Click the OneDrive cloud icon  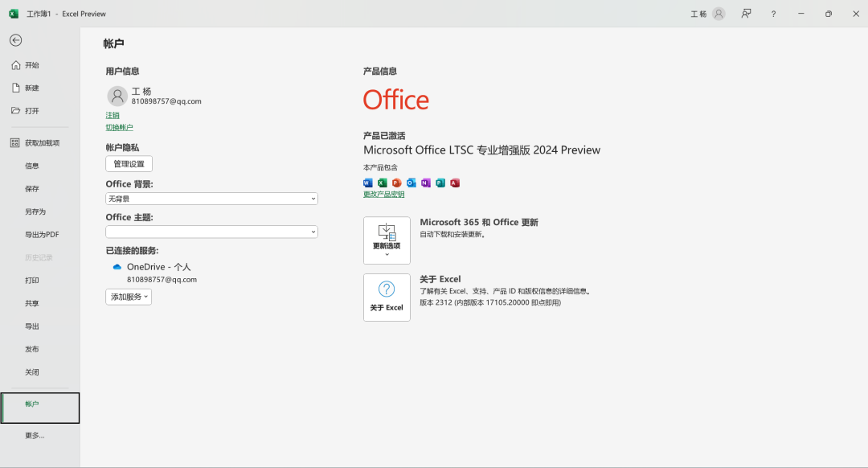tap(117, 267)
